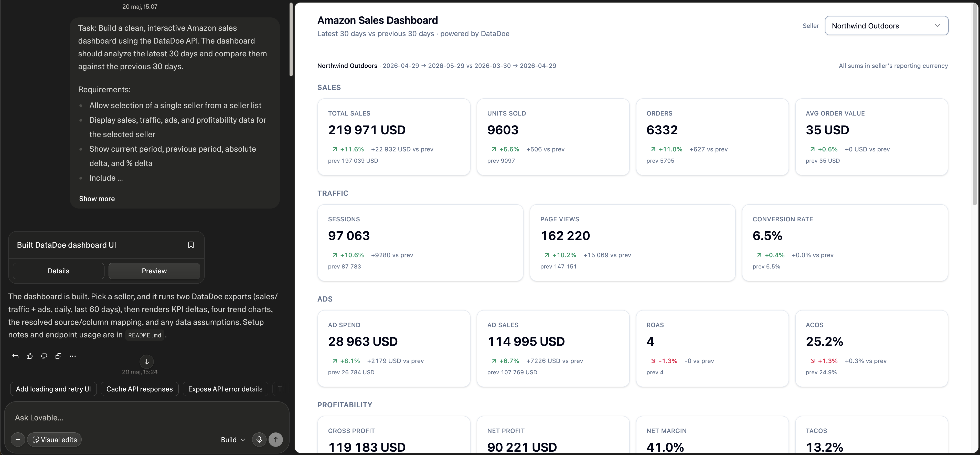The width and height of the screenshot is (980, 455).
Task: Click the TACOS card label
Action: pos(816,431)
